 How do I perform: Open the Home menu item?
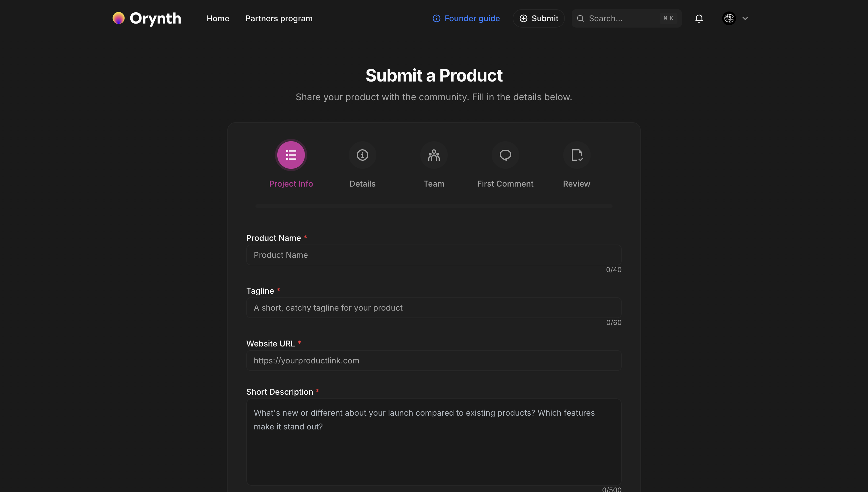(x=218, y=18)
